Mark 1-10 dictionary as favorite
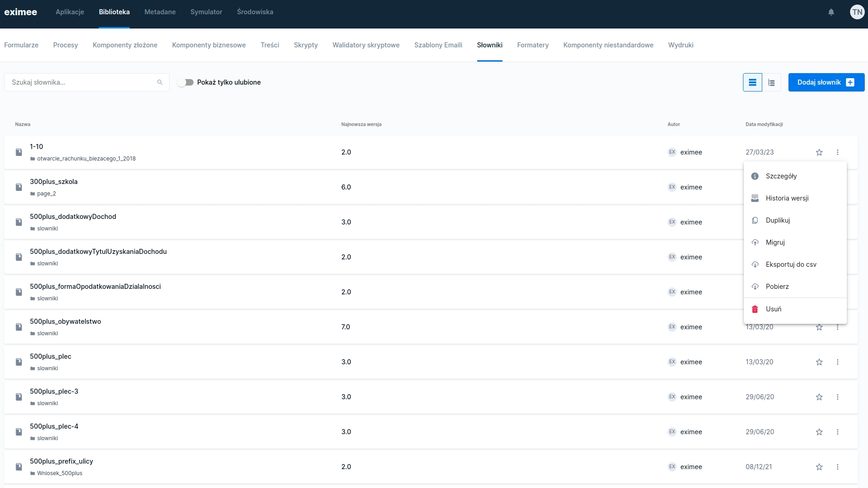 [x=819, y=152]
